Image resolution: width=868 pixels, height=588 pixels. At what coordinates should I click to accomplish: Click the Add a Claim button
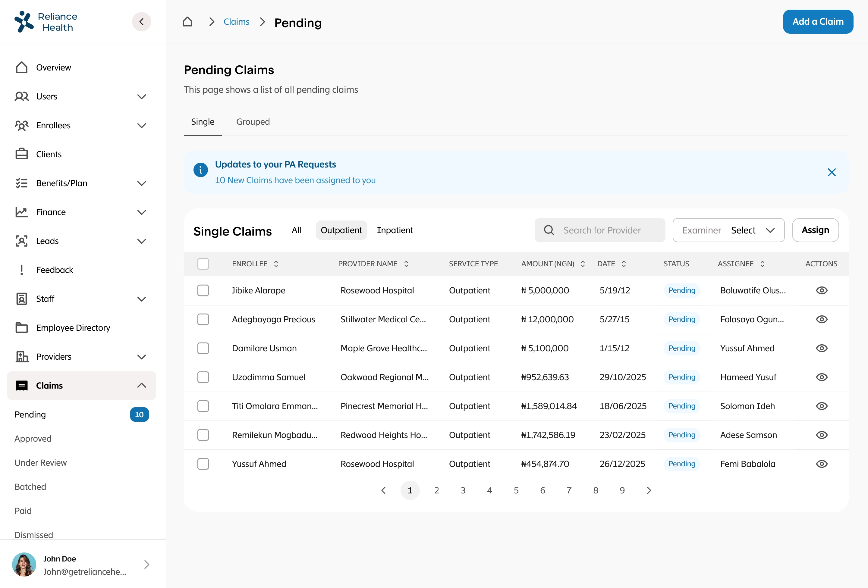coord(818,22)
